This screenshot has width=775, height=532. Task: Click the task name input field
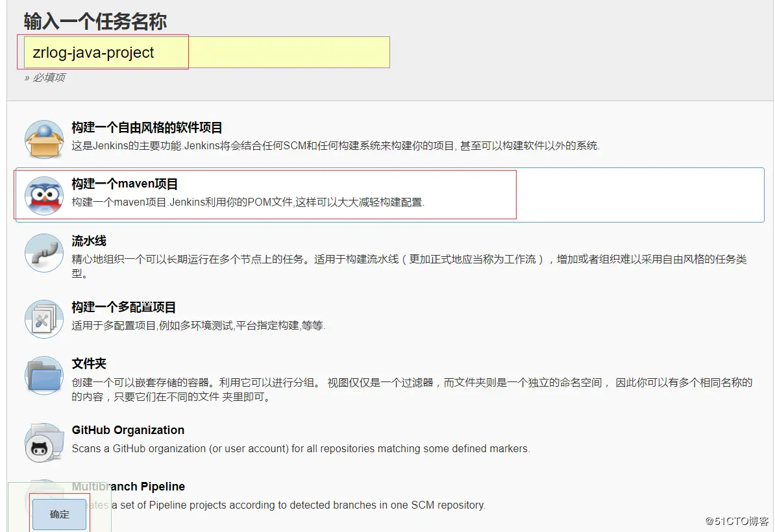pyautogui.click(x=206, y=53)
